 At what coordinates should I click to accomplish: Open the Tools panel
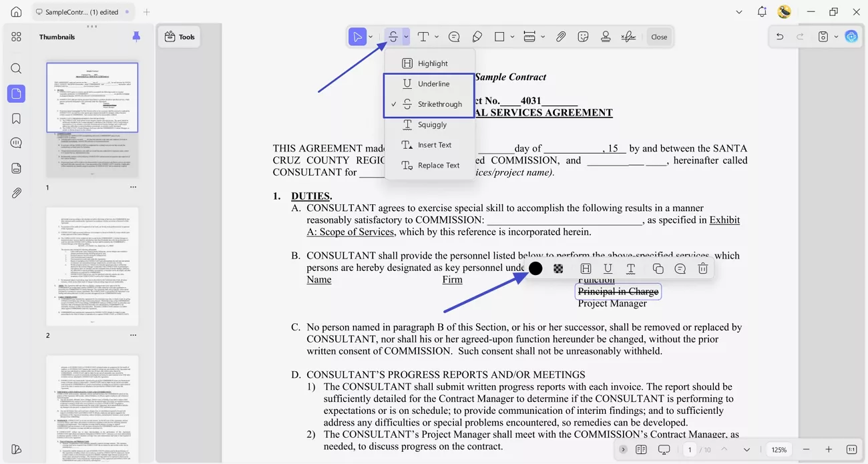[179, 37]
